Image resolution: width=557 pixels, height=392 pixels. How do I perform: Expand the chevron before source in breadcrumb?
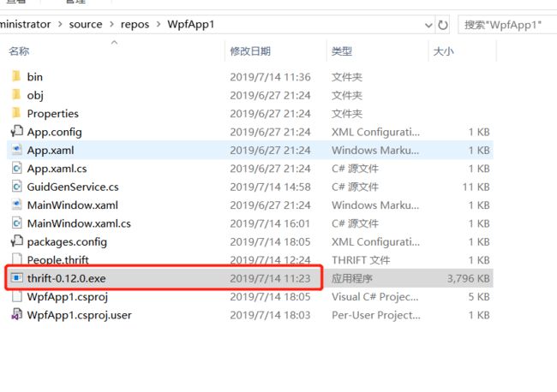pyautogui.click(x=60, y=24)
